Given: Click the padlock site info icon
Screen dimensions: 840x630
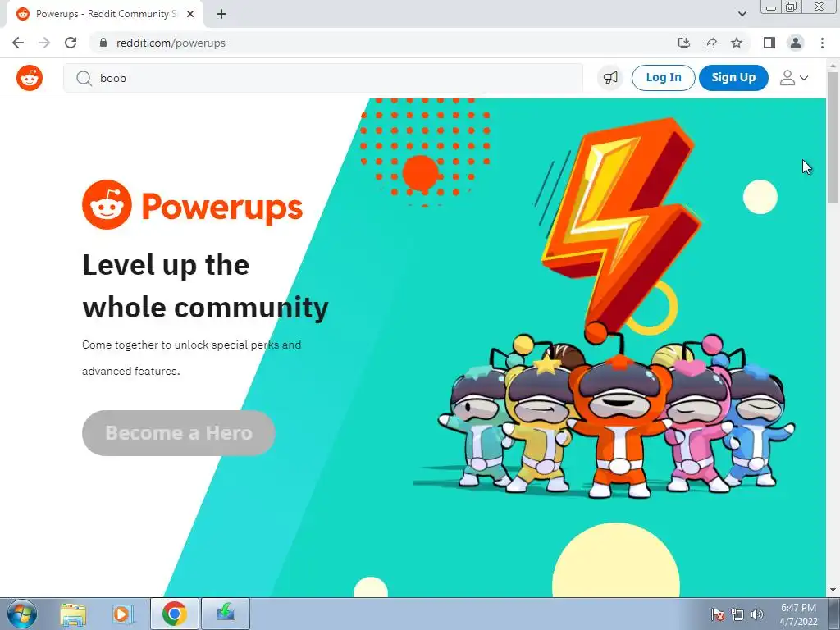Looking at the screenshot, I should pos(103,43).
